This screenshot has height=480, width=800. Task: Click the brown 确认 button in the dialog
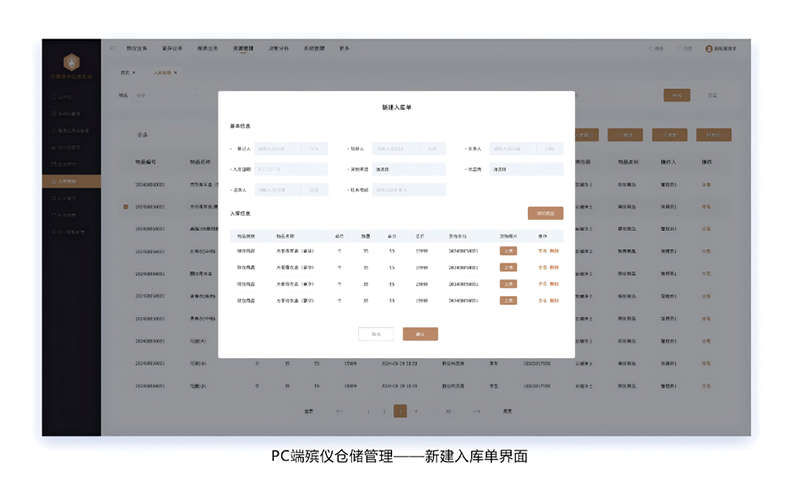pos(420,334)
